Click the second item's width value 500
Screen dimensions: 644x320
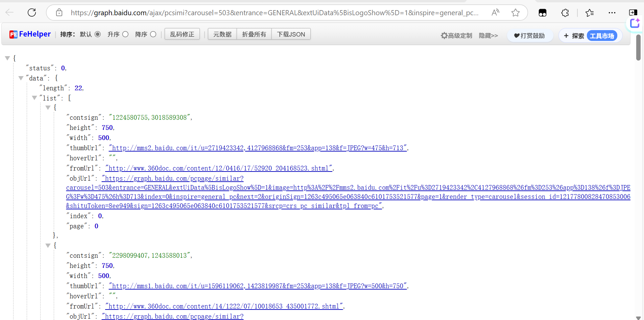(104, 276)
